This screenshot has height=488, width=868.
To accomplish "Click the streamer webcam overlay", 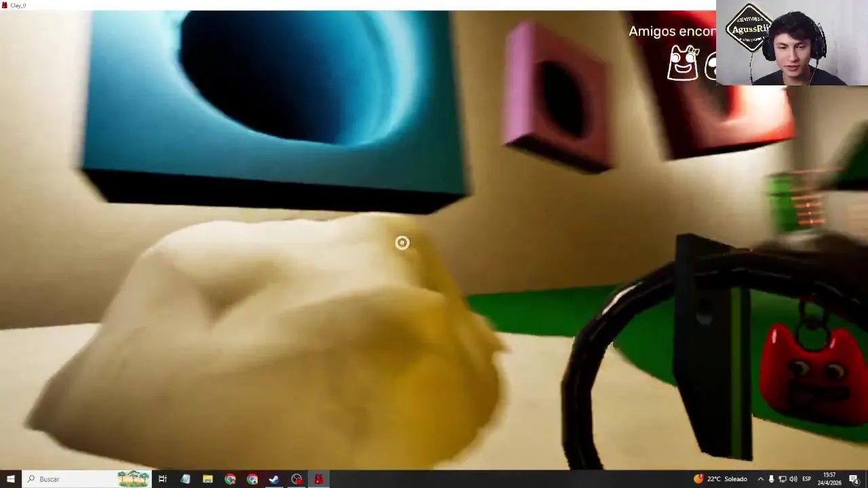I will coord(792,43).
